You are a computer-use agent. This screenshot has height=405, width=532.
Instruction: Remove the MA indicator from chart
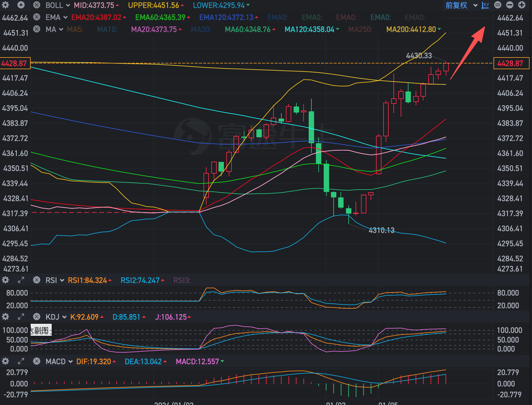click(37, 29)
